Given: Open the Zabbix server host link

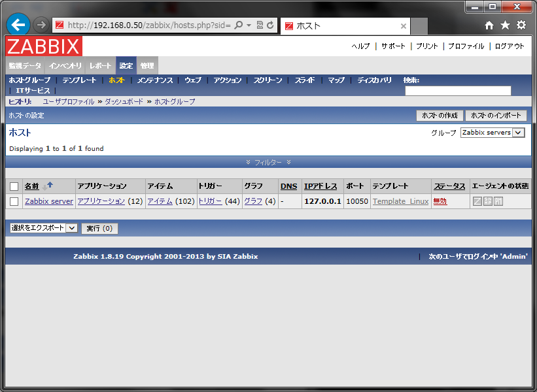Looking at the screenshot, I should coord(49,201).
